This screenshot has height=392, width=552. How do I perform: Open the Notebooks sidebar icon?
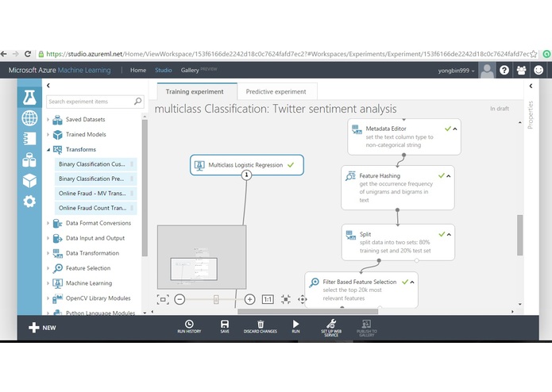(29, 139)
